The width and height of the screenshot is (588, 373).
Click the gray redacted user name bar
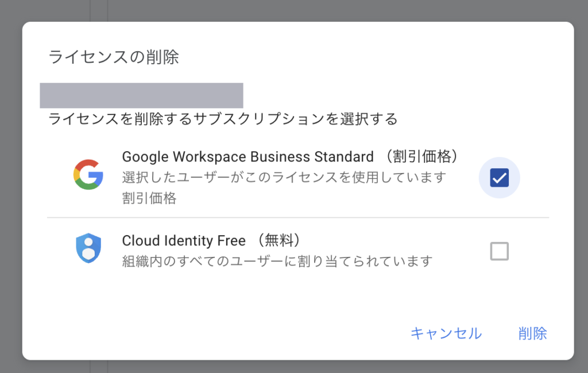(141, 95)
